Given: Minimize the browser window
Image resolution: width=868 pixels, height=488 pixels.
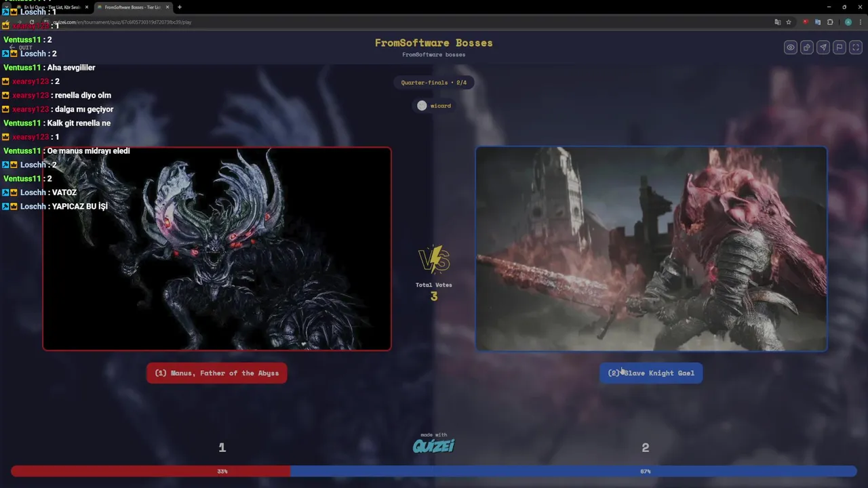Looking at the screenshot, I should [828, 7].
